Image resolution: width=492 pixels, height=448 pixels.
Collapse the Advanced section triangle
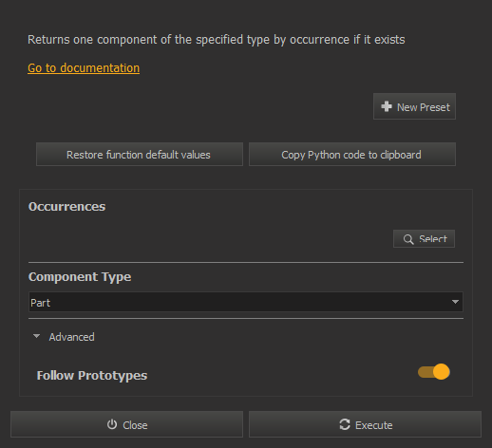coord(37,336)
